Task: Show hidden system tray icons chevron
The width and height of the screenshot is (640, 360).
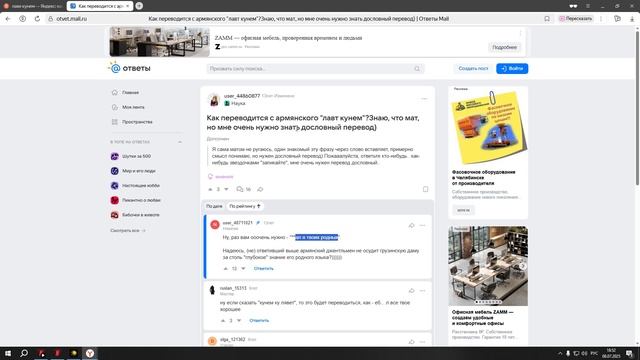Action: click(x=560, y=353)
